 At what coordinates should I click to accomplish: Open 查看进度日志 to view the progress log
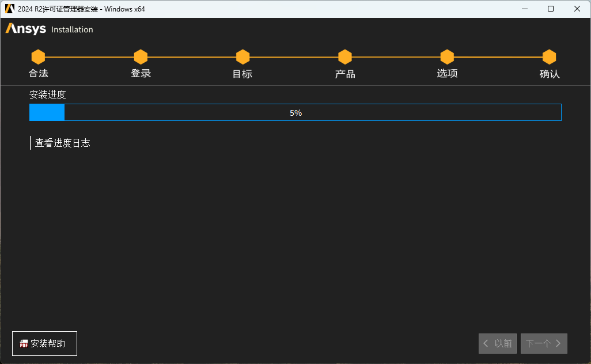point(62,143)
